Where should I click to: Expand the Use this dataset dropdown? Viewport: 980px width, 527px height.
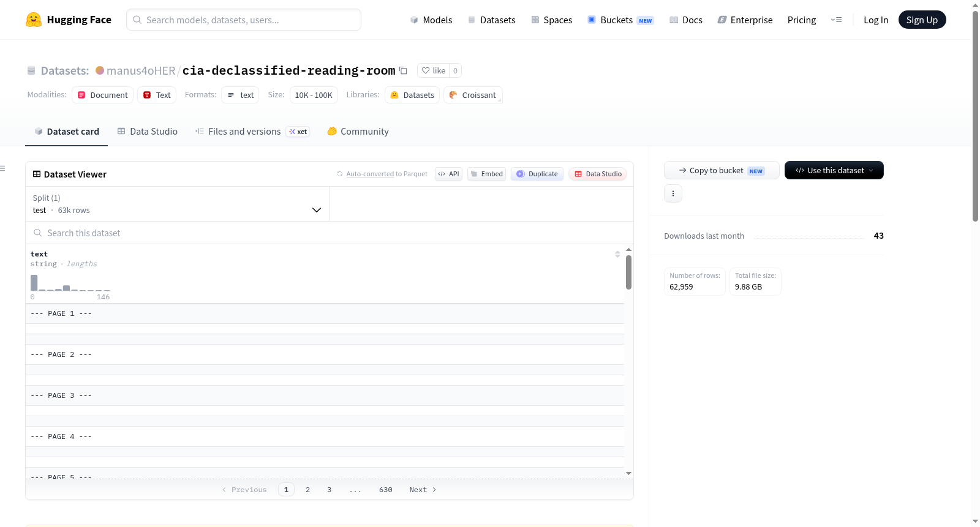pyautogui.click(x=834, y=170)
